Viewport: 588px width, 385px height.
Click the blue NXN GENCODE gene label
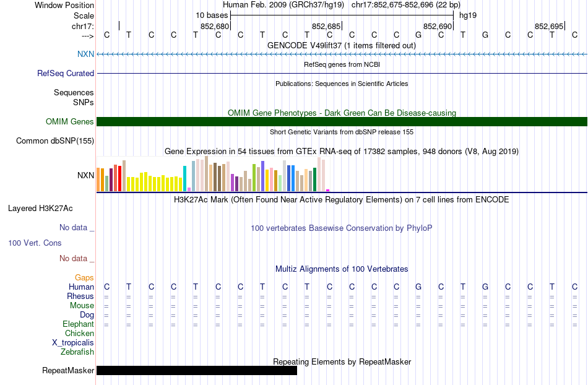pos(85,54)
